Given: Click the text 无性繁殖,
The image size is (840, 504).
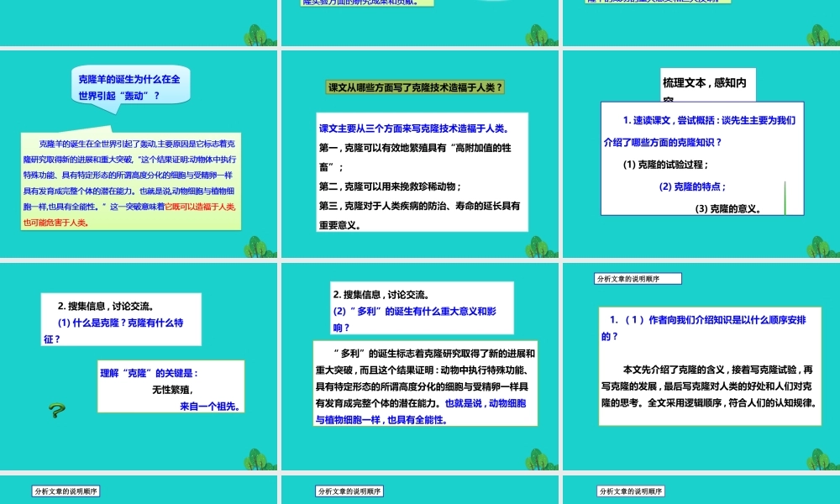Looking at the screenshot, I should coord(172,390).
